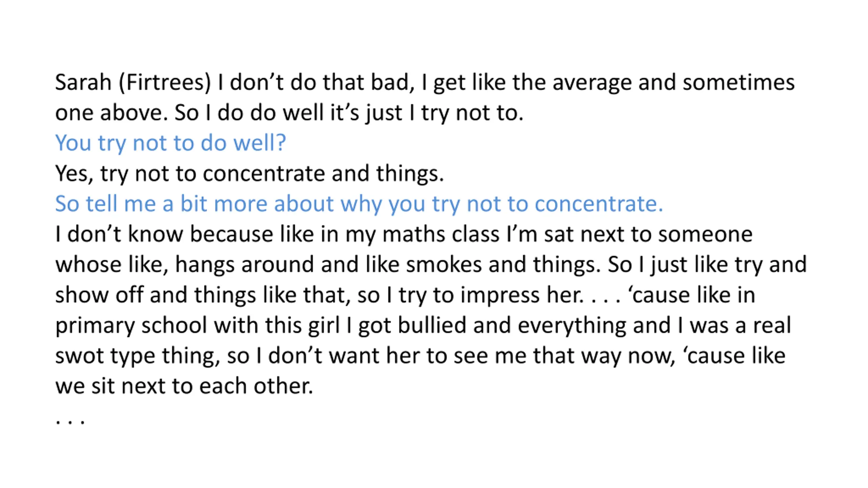This screenshot has width=868, height=488.
Task: Click the word 'sometimes' ending the first line
Action: [x=738, y=82]
